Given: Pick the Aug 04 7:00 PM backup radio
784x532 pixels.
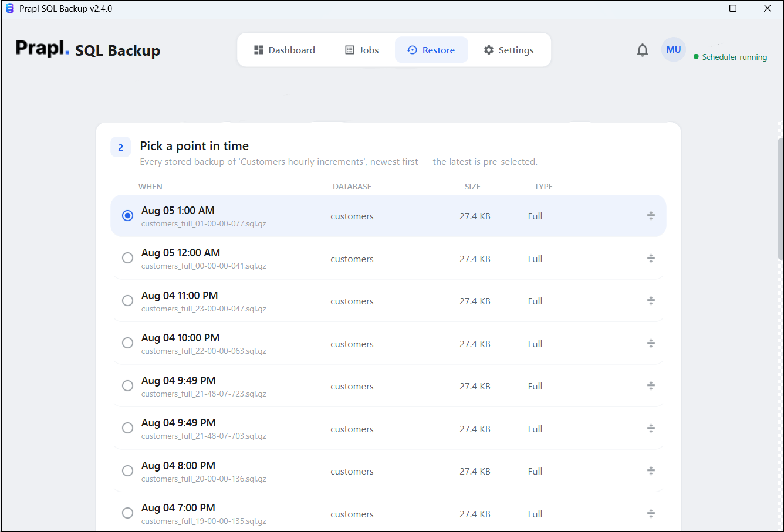Looking at the screenshot, I should coord(127,513).
